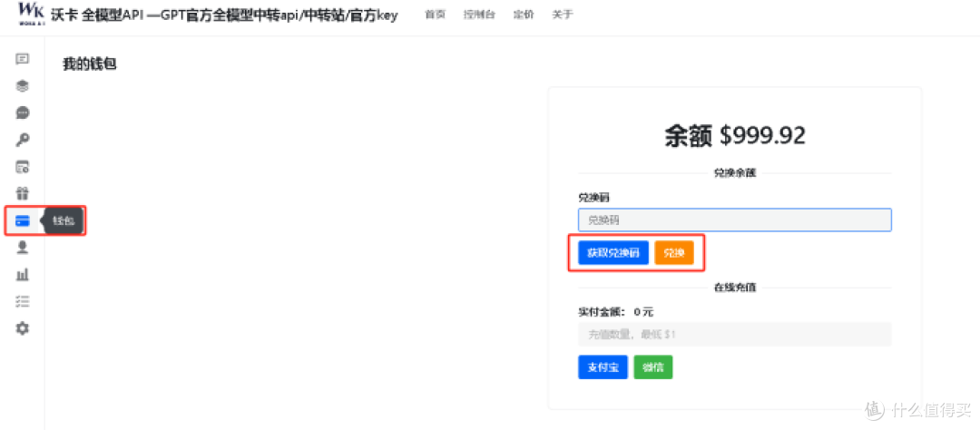Click the 实付金额 0元 text
The image size is (980, 430).
point(615,312)
